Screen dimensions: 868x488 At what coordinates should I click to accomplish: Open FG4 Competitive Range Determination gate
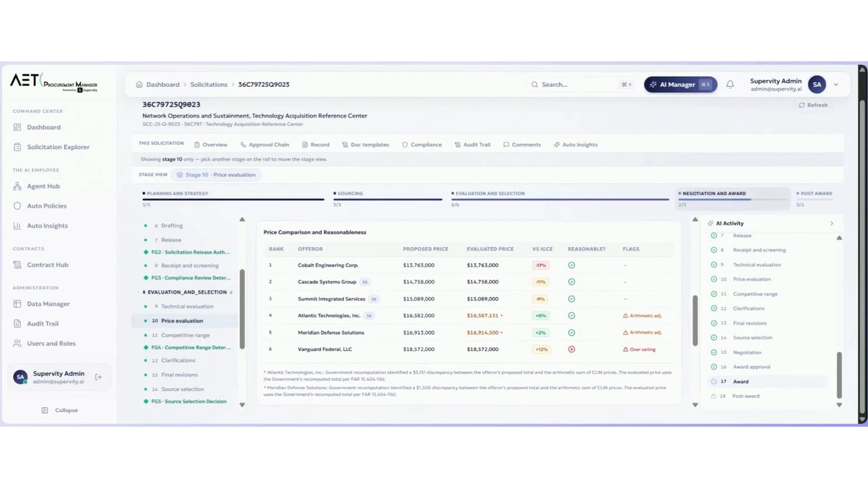[188, 348]
